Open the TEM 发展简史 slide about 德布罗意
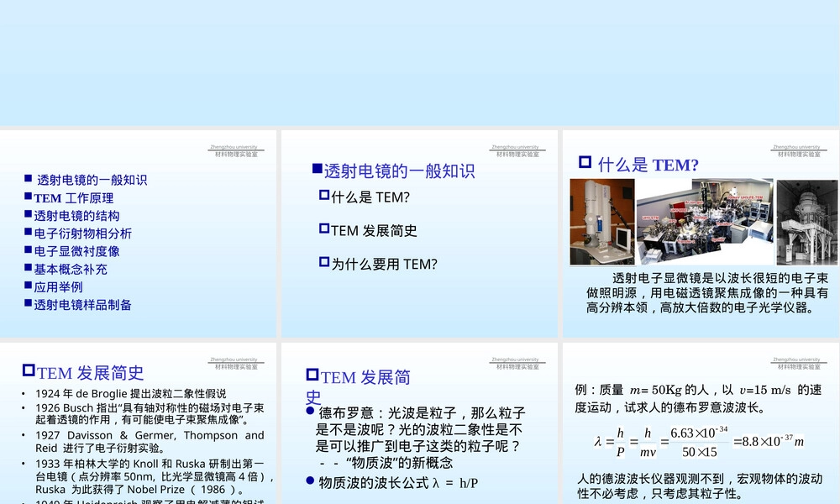This screenshot has width=840, height=504. pos(419,423)
